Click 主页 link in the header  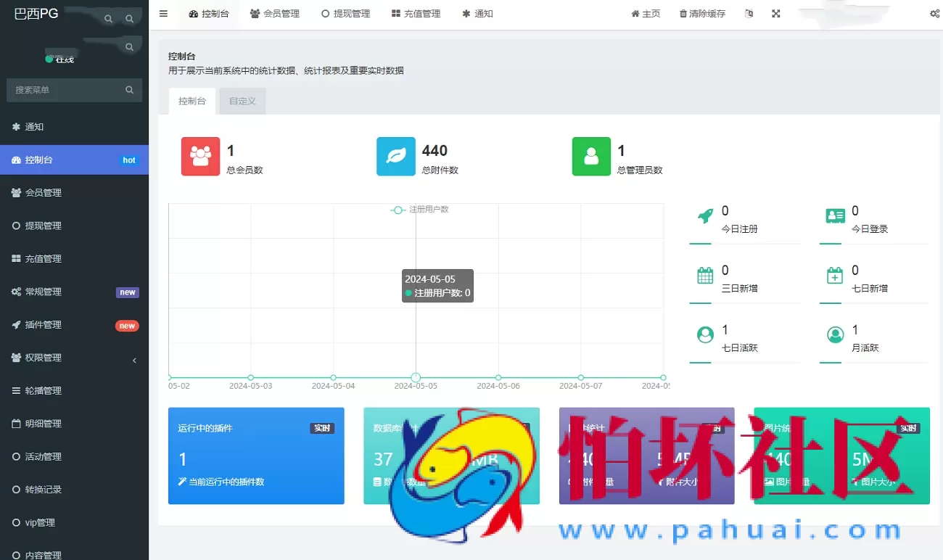[646, 13]
